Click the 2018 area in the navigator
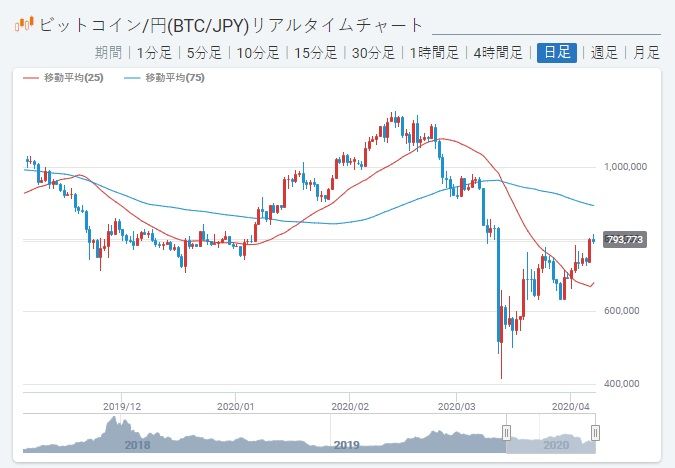Viewport: 675px width, 468px height. [137, 444]
